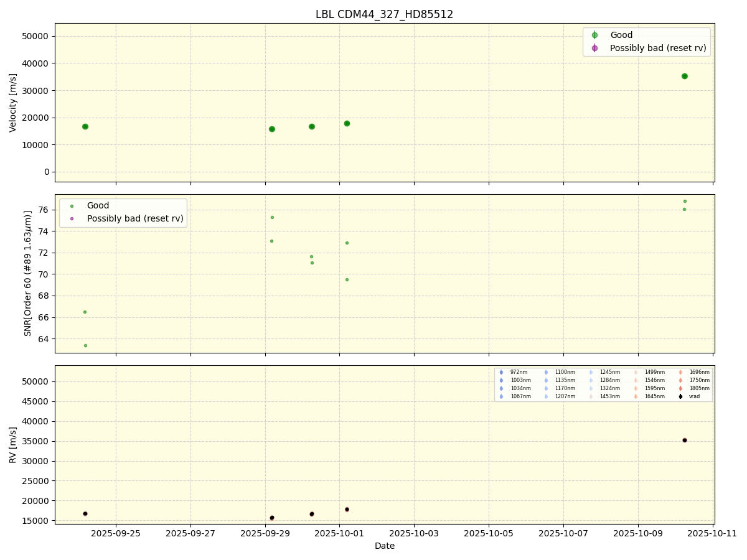
Task: Click the SNR point near 75.3
Action: (x=272, y=217)
